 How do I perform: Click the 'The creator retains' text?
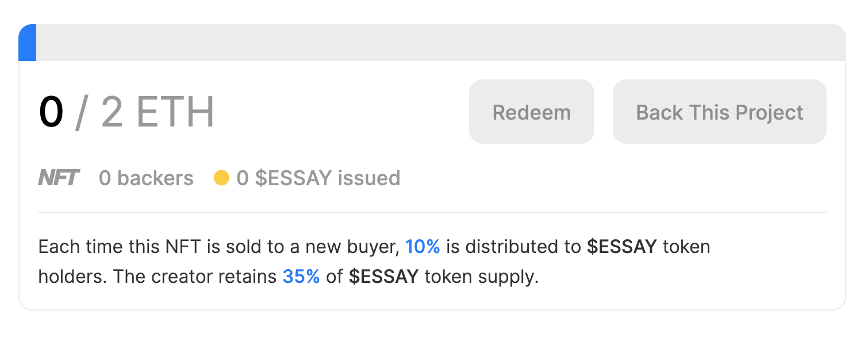pyautogui.click(x=195, y=277)
